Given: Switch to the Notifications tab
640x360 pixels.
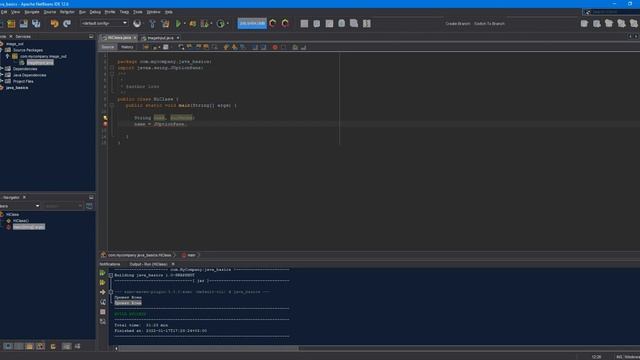Looking at the screenshot, I should [110, 264].
